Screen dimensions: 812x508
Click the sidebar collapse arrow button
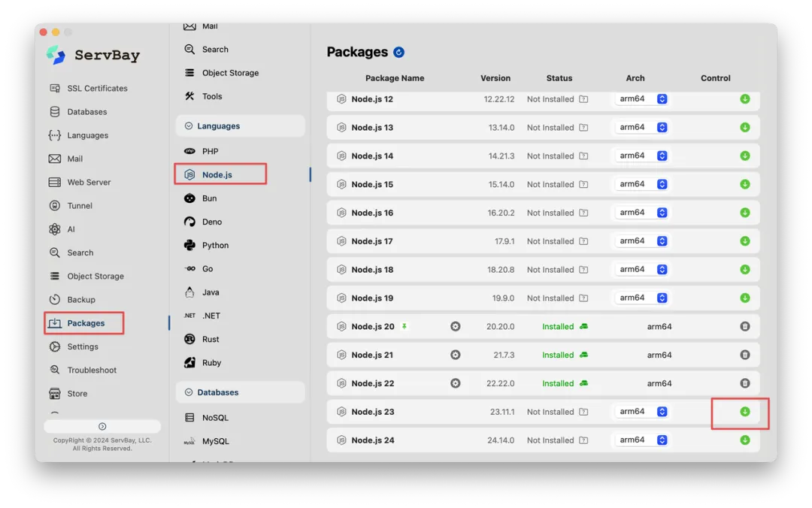pyautogui.click(x=102, y=426)
